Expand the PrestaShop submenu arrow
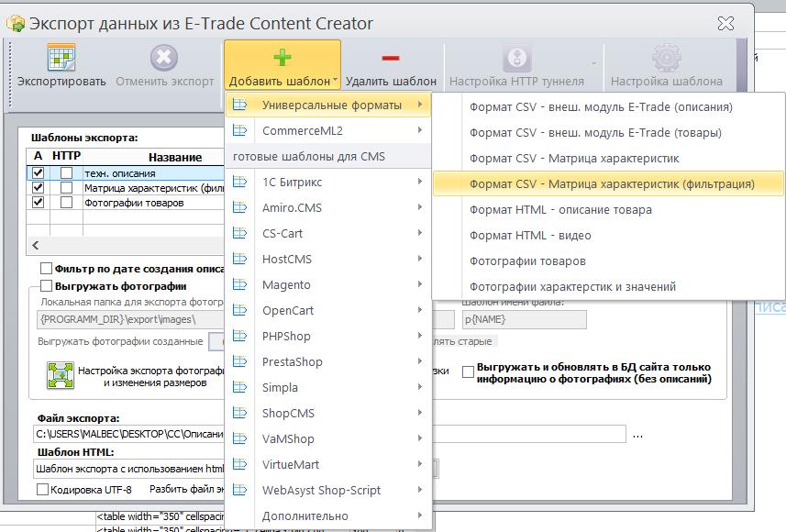Screen dimensions: 786x532 tap(419, 361)
